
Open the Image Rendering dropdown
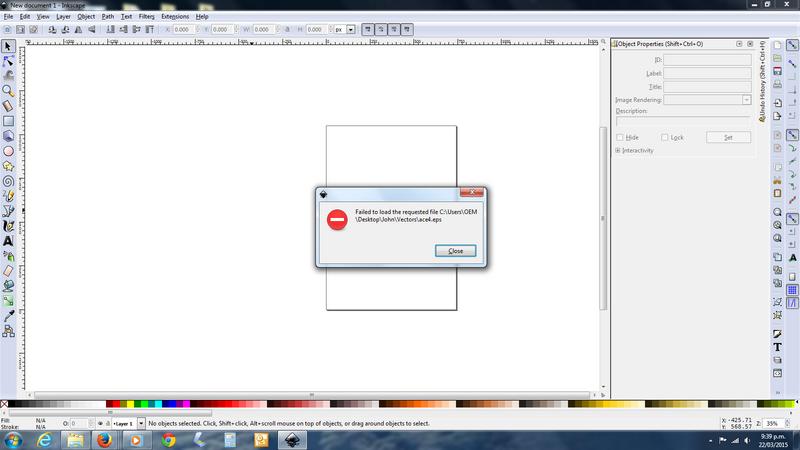pos(746,100)
